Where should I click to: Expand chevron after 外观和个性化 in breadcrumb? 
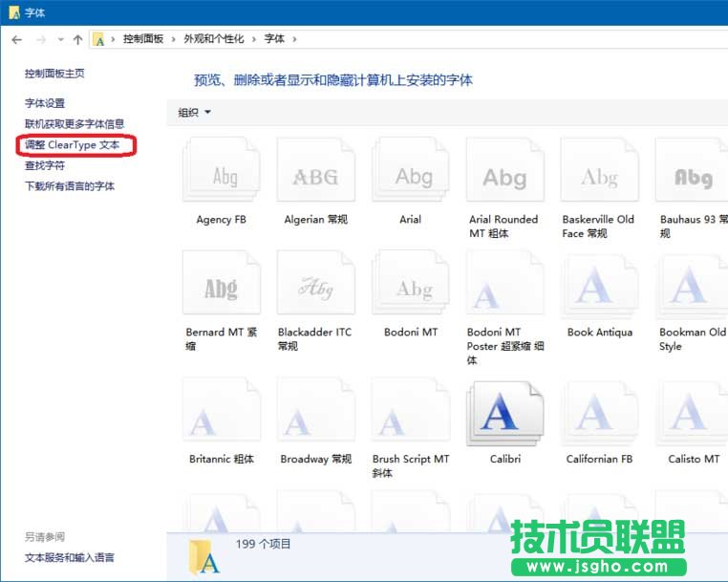click(253, 39)
